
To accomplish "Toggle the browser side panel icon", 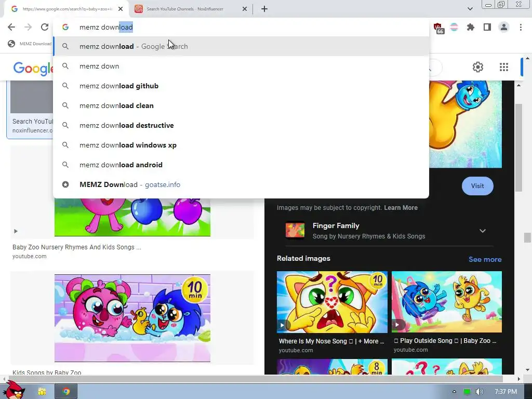I will [x=487, y=27].
